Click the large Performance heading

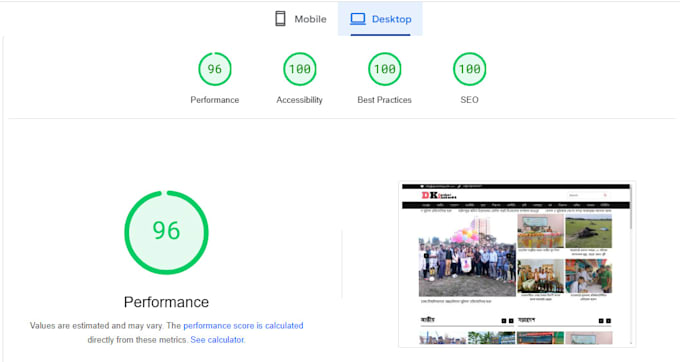pyautogui.click(x=167, y=302)
